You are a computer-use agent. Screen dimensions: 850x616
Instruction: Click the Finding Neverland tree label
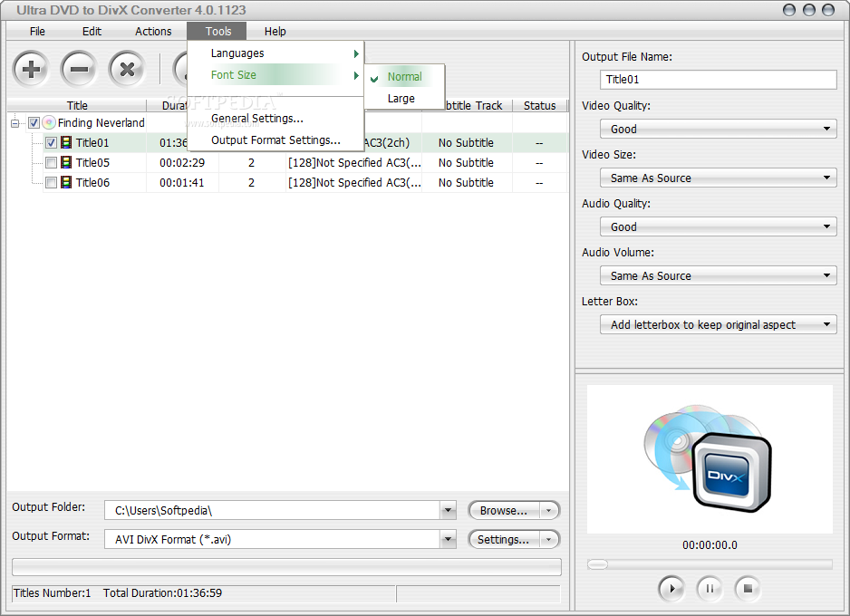click(x=101, y=123)
